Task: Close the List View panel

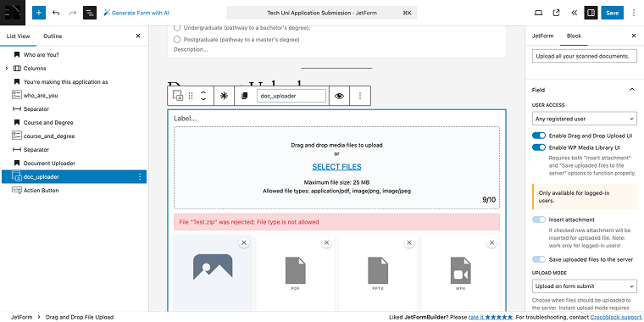Action: coord(138,36)
